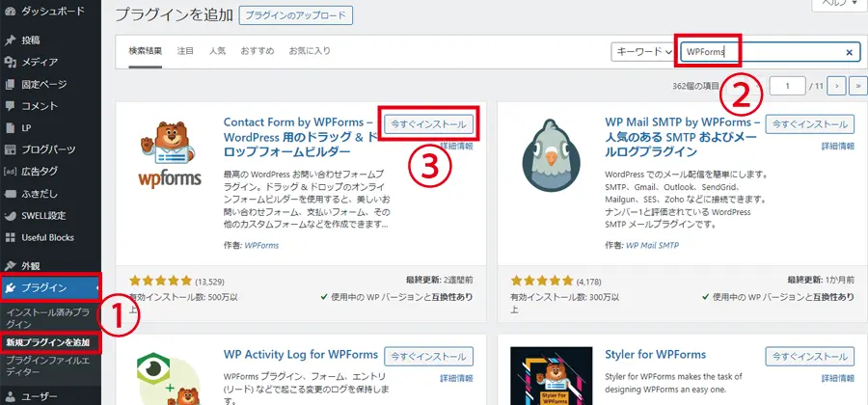Screen dimensions: 868x405
Task: Open 投稿 via its pin icon
Action: (x=11, y=40)
